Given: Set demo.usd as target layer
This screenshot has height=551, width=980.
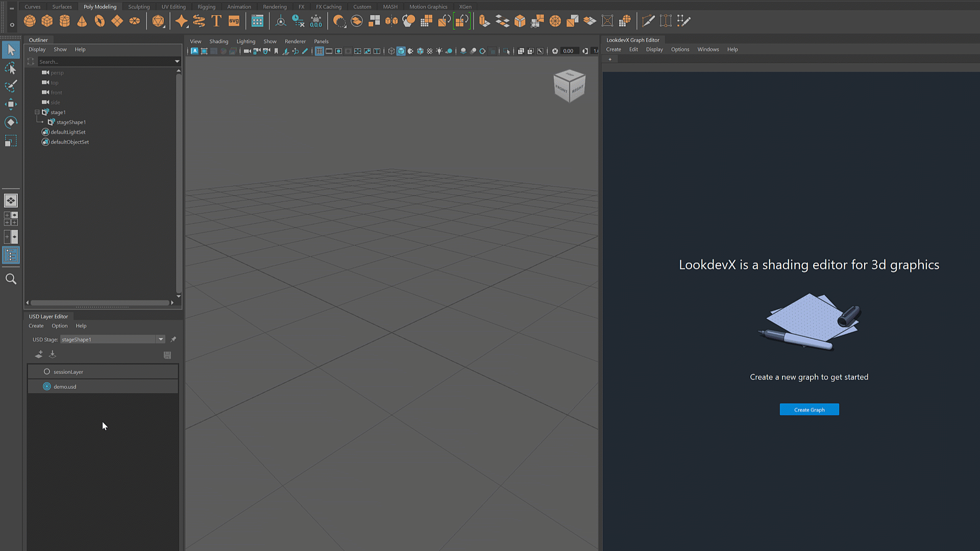Looking at the screenshot, I should (x=47, y=387).
